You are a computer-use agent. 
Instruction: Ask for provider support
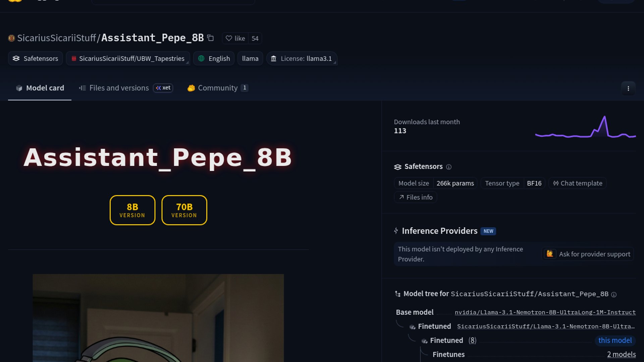pos(588,254)
